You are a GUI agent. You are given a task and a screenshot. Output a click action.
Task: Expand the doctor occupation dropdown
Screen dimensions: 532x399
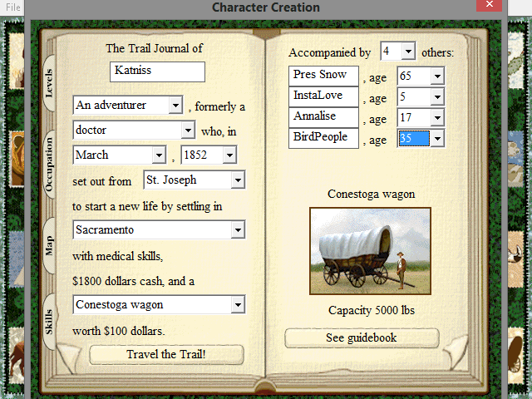pos(188,130)
